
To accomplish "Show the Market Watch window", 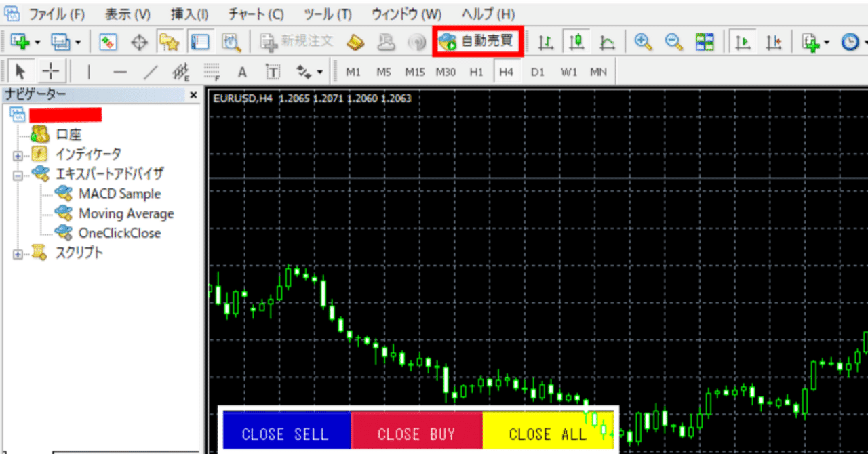I will click(108, 42).
